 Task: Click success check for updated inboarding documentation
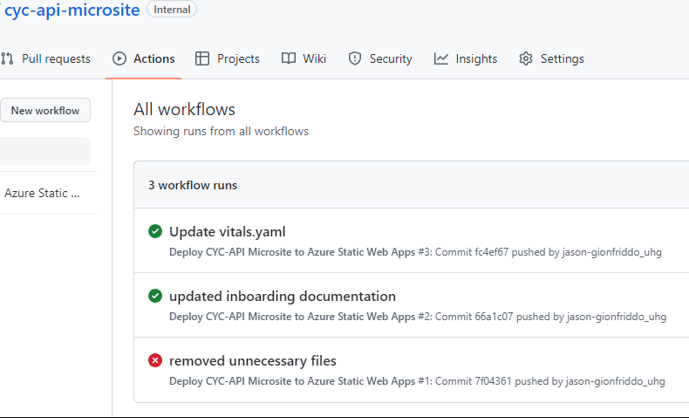pyautogui.click(x=155, y=296)
